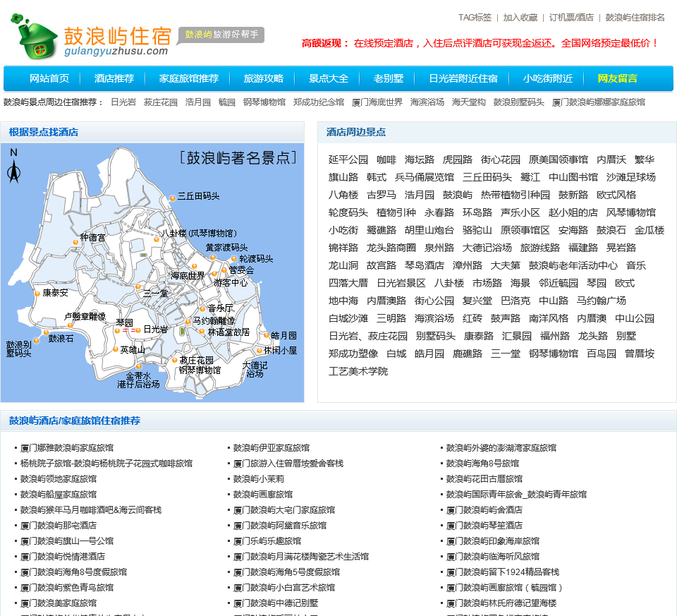
Task: Click the 种德宫 orange map dot
Action: [75, 242]
